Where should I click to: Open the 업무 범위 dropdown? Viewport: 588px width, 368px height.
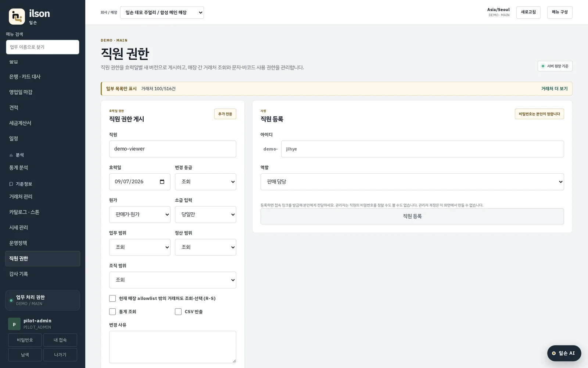pyautogui.click(x=140, y=247)
